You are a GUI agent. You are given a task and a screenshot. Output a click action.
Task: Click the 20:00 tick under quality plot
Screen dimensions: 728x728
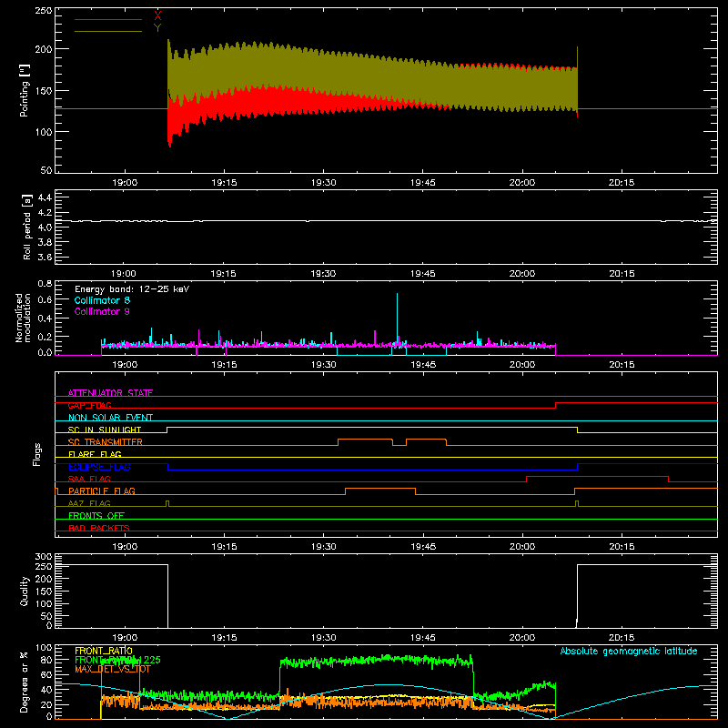pos(521,638)
